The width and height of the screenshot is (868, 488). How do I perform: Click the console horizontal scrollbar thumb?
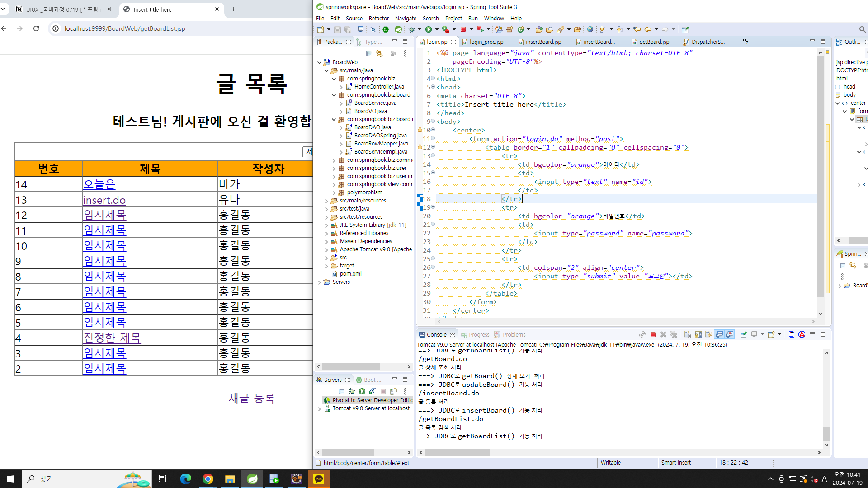(x=457, y=452)
